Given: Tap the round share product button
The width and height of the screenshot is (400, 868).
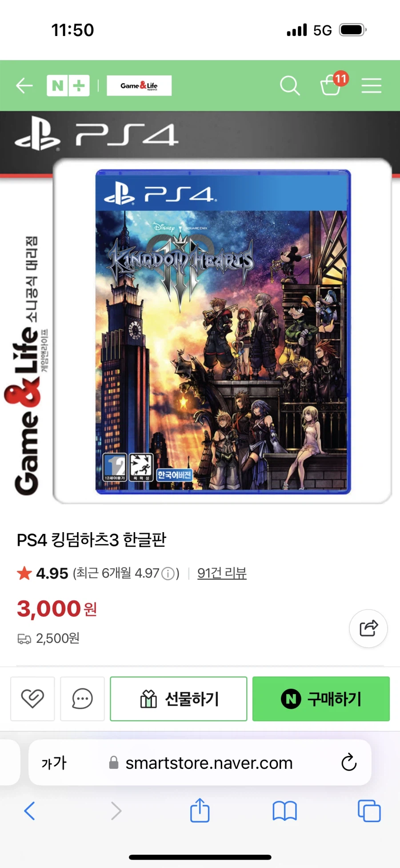Looking at the screenshot, I should (368, 628).
